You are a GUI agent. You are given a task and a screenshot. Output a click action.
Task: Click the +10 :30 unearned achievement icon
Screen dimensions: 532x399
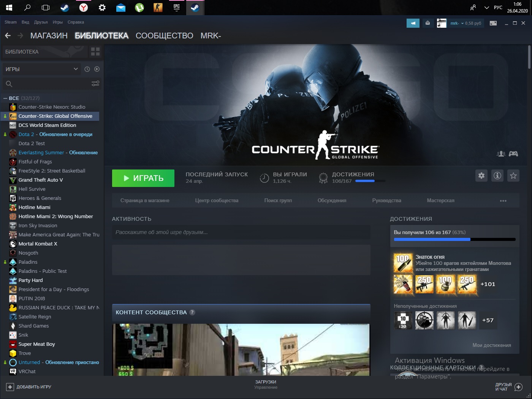pos(403,320)
